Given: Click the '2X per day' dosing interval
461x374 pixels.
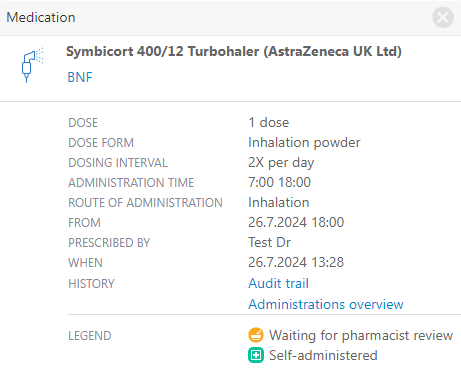Looking at the screenshot, I should click(281, 163).
